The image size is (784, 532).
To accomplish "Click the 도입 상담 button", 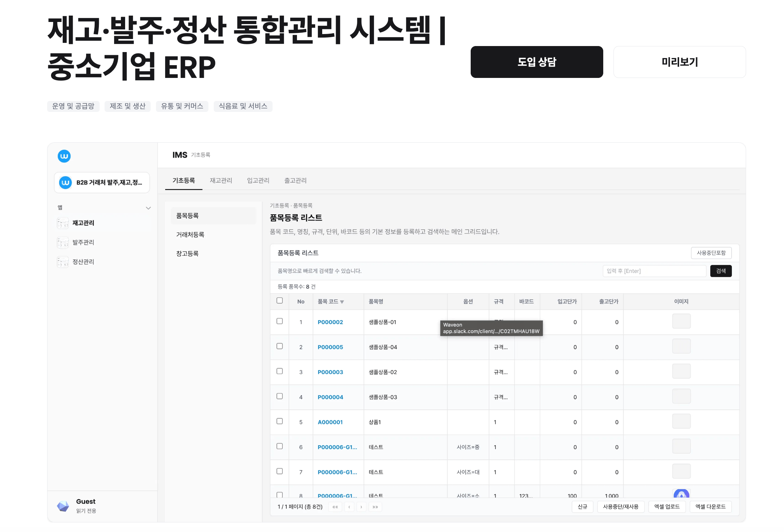I will [x=536, y=62].
